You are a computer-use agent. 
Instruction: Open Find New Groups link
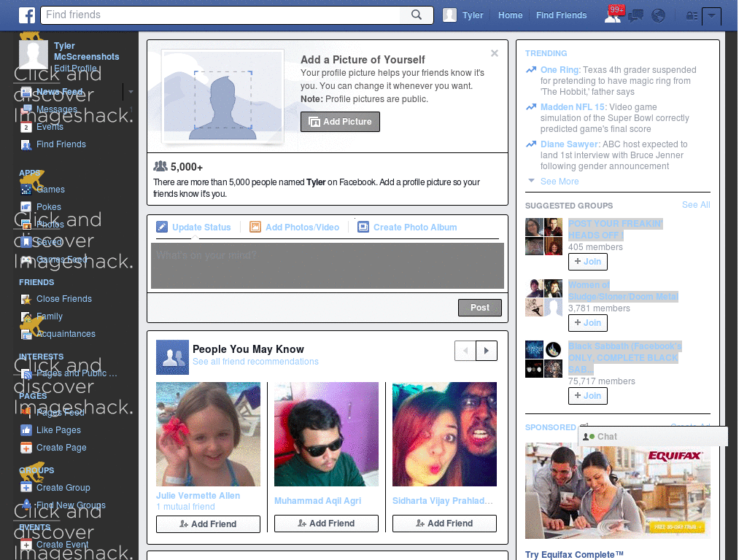tap(71, 505)
